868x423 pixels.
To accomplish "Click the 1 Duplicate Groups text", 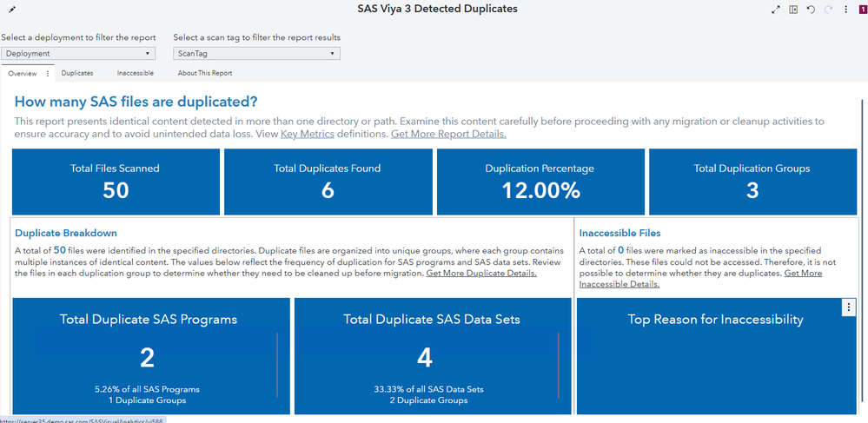I will (x=147, y=400).
